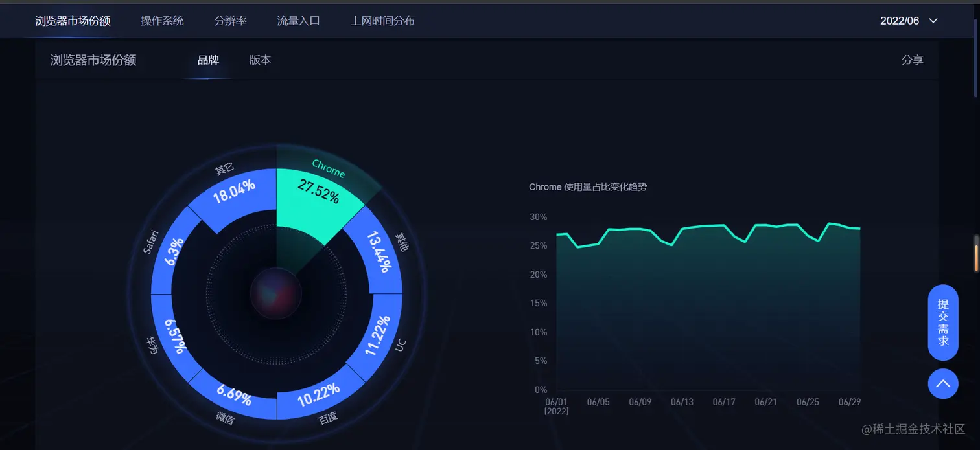The width and height of the screenshot is (980, 450).
Task: Switch to the 版本 sub-tab
Action: tap(260, 60)
